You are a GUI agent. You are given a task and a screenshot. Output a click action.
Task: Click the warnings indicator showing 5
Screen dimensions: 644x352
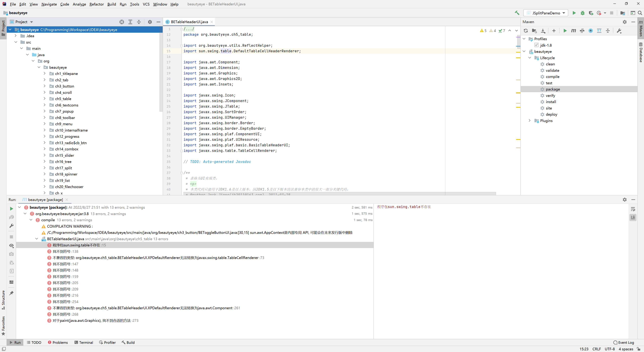coord(483,31)
